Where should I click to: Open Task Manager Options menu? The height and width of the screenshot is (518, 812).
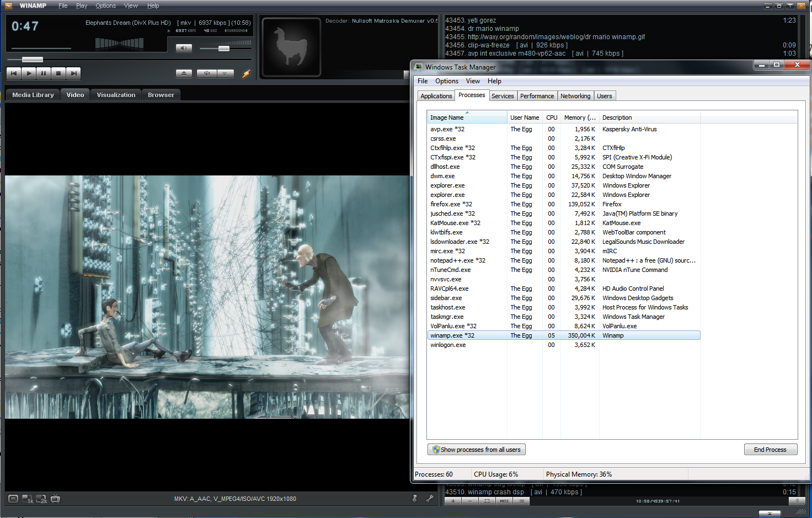tap(447, 81)
